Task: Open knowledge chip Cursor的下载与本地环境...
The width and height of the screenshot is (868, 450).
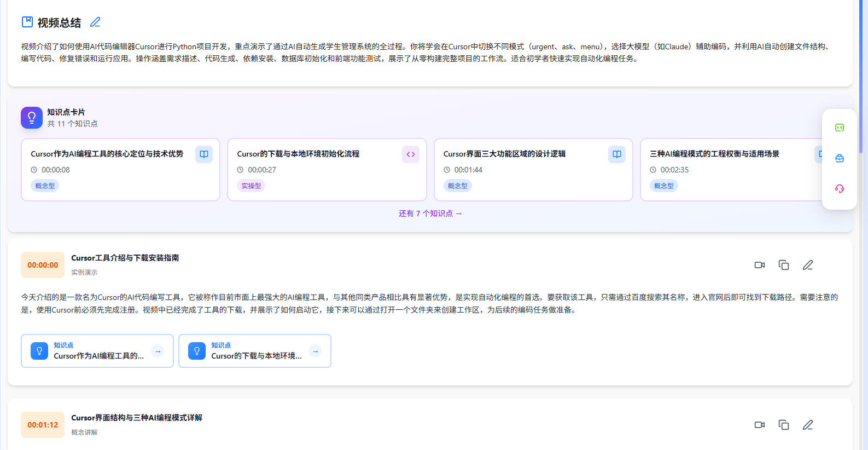Action: (x=255, y=351)
